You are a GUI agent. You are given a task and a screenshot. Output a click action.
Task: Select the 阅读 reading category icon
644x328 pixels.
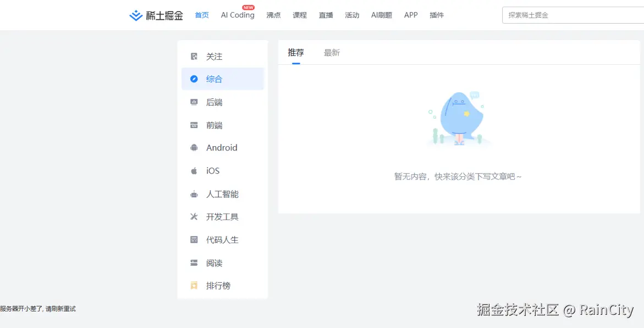click(194, 262)
